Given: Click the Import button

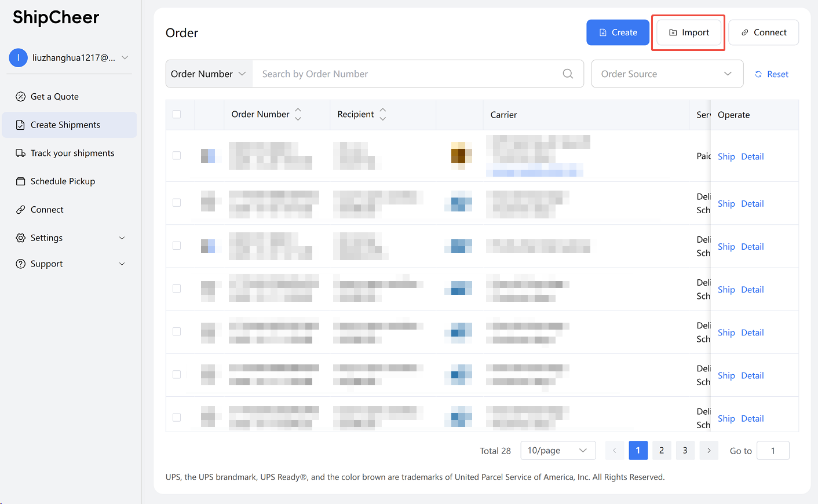Looking at the screenshot, I should tap(688, 32).
